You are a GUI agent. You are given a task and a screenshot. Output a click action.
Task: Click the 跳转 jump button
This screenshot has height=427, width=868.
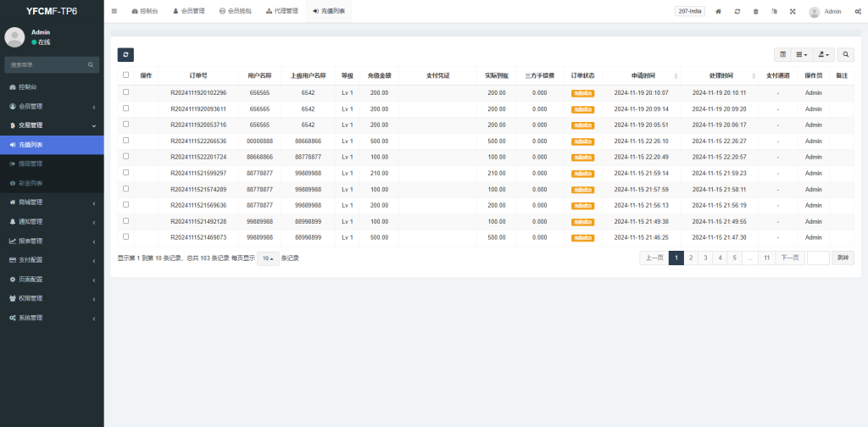(843, 258)
